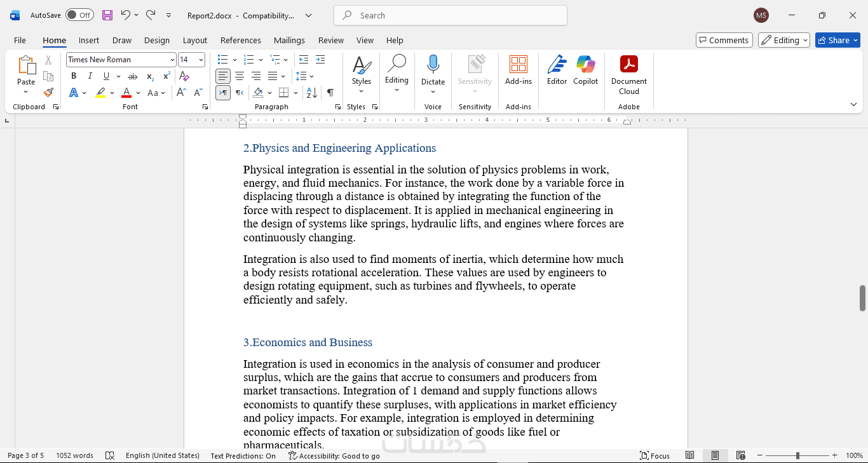Apply yellow text highlight color
The image size is (868, 463).
(100, 93)
